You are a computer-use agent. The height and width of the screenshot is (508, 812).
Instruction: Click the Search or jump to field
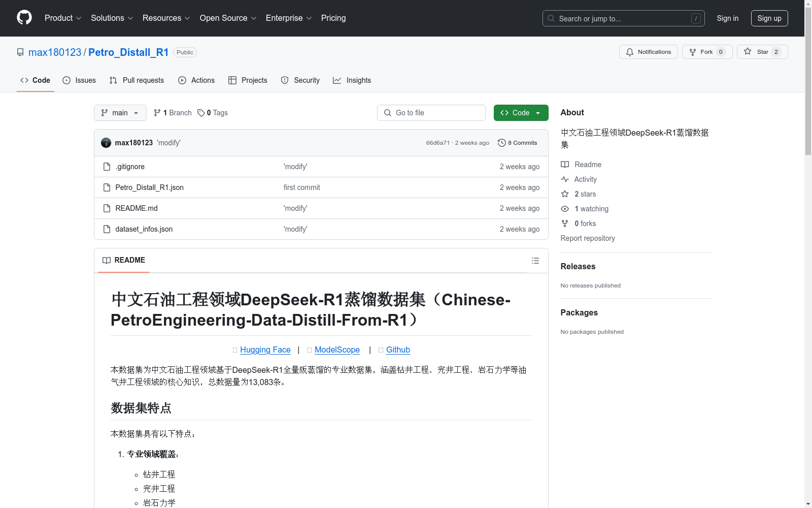pyautogui.click(x=624, y=18)
